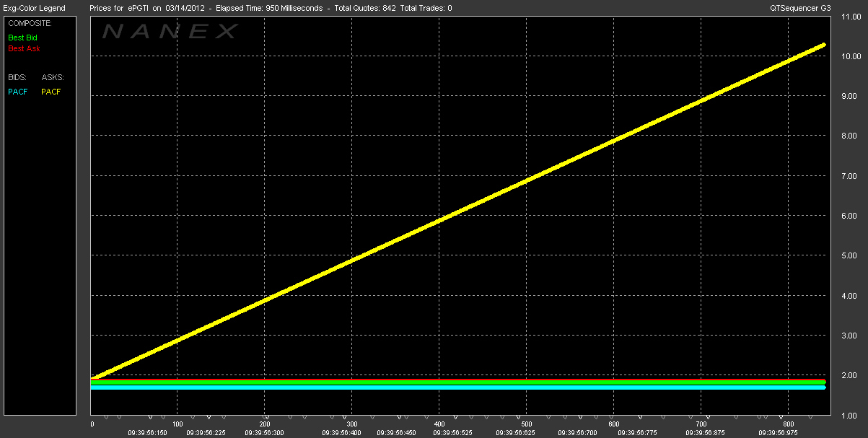
Task: Click the Best Ask legend entry
Action: 24,49
